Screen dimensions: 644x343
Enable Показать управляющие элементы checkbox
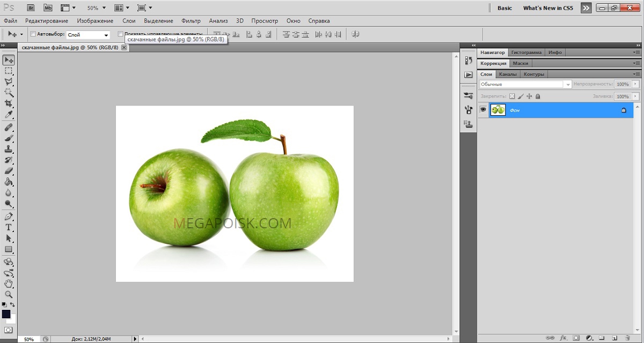pyautogui.click(x=120, y=34)
